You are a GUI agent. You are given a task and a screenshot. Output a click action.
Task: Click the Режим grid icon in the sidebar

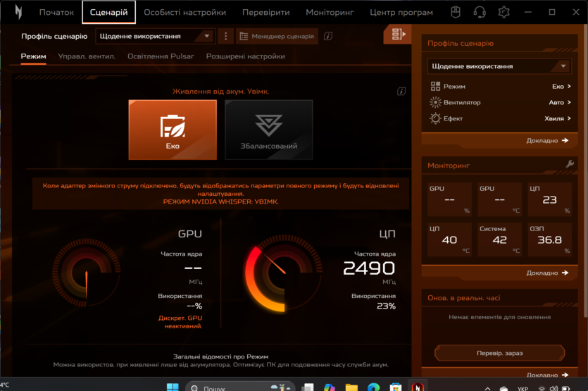pyautogui.click(x=435, y=87)
